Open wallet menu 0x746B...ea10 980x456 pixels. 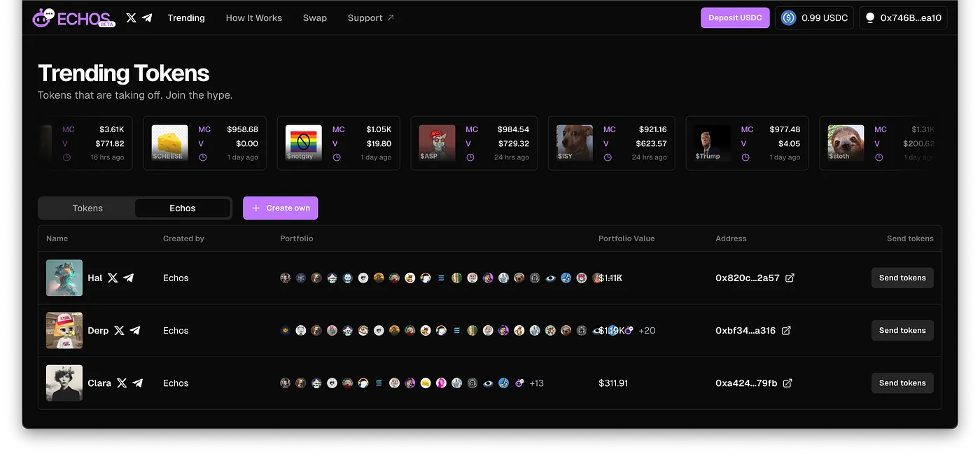(903, 18)
